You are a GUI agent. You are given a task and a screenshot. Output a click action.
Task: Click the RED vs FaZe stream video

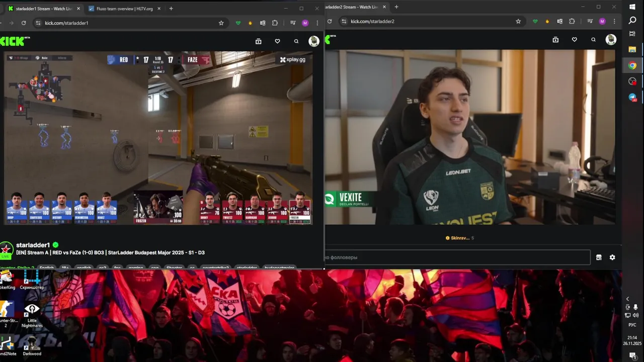click(158, 138)
